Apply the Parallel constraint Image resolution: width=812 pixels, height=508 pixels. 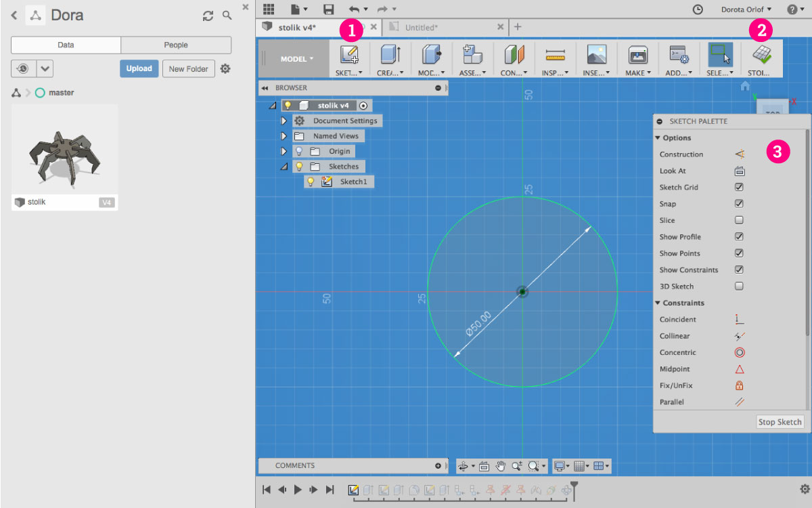pos(739,401)
